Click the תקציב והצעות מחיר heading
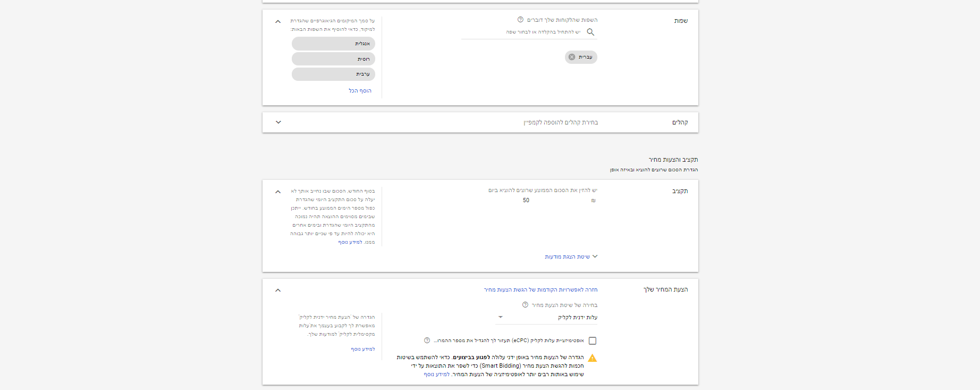The width and height of the screenshot is (980, 390). click(x=673, y=160)
